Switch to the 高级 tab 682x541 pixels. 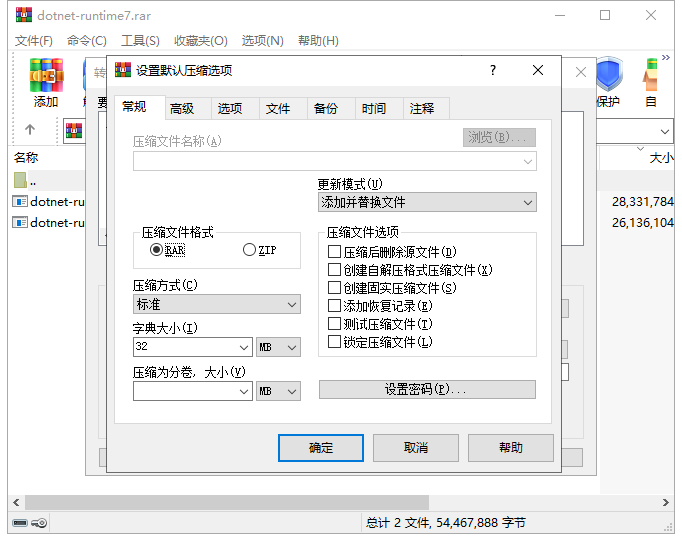pos(182,108)
